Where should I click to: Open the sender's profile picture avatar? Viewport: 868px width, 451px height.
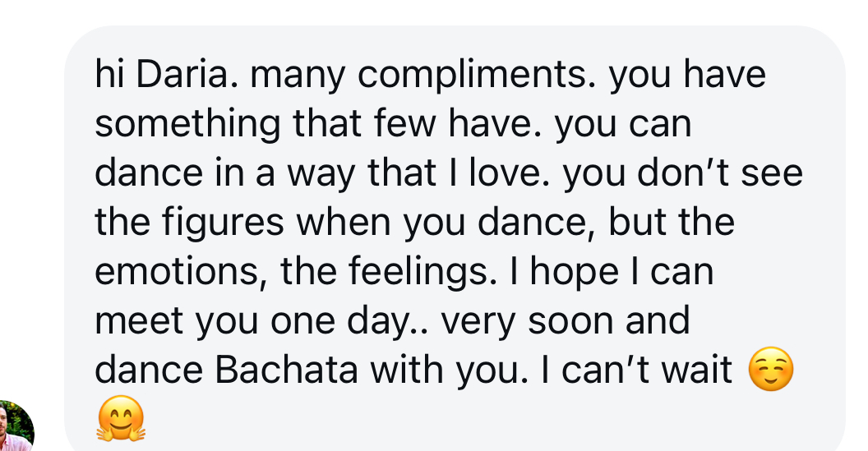coord(15,426)
